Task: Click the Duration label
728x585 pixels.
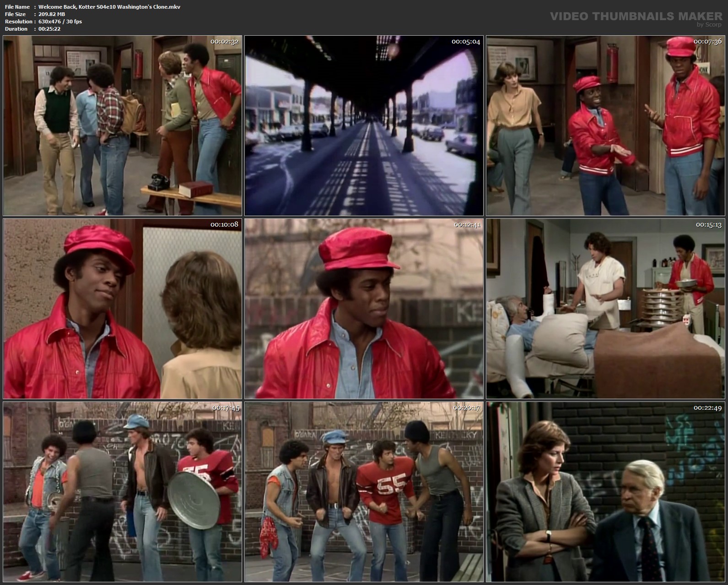Action: [x=16, y=29]
